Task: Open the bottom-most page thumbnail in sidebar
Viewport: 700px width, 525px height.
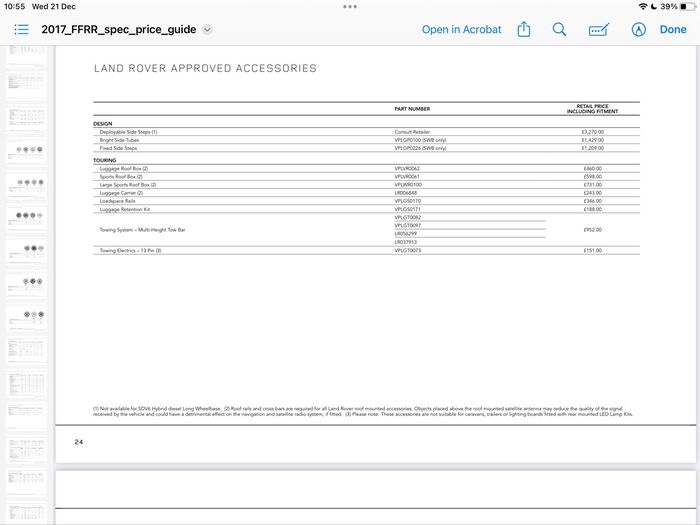Action: click(27, 513)
